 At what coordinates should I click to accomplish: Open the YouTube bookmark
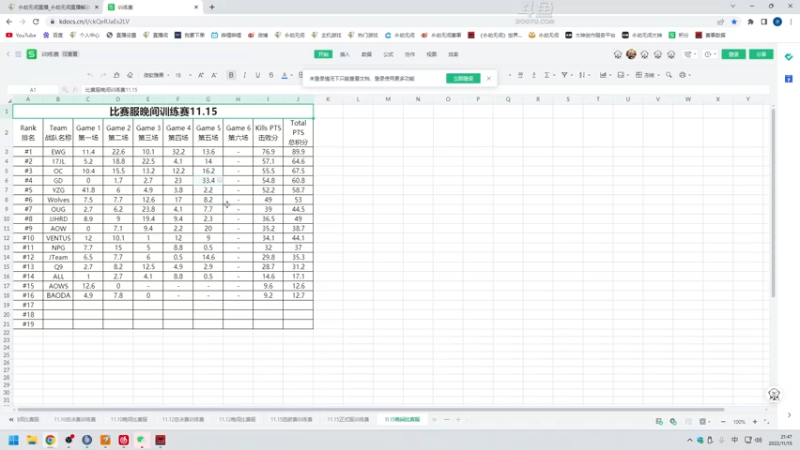pyautogui.click(x=21, y=35)
